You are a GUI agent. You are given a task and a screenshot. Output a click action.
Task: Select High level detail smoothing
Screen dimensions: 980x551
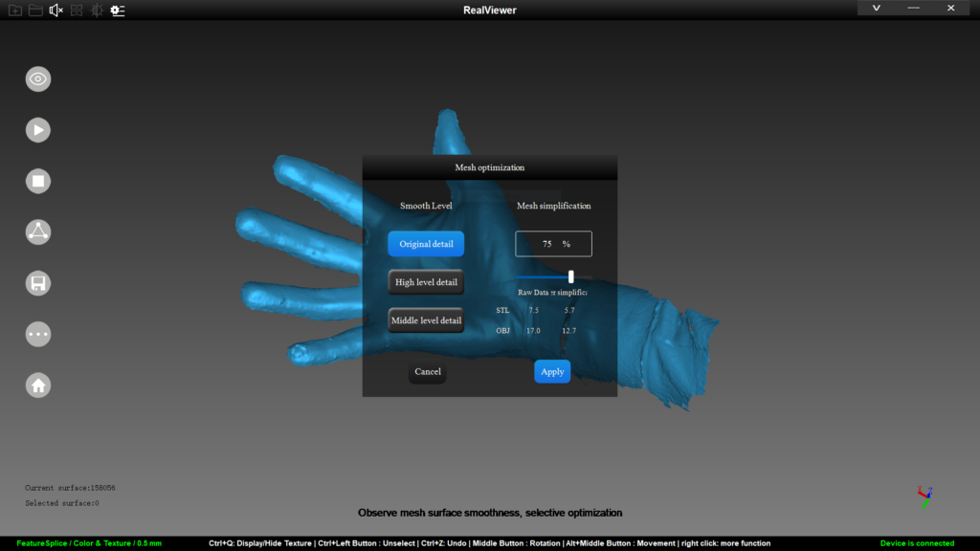pos(426,281)
